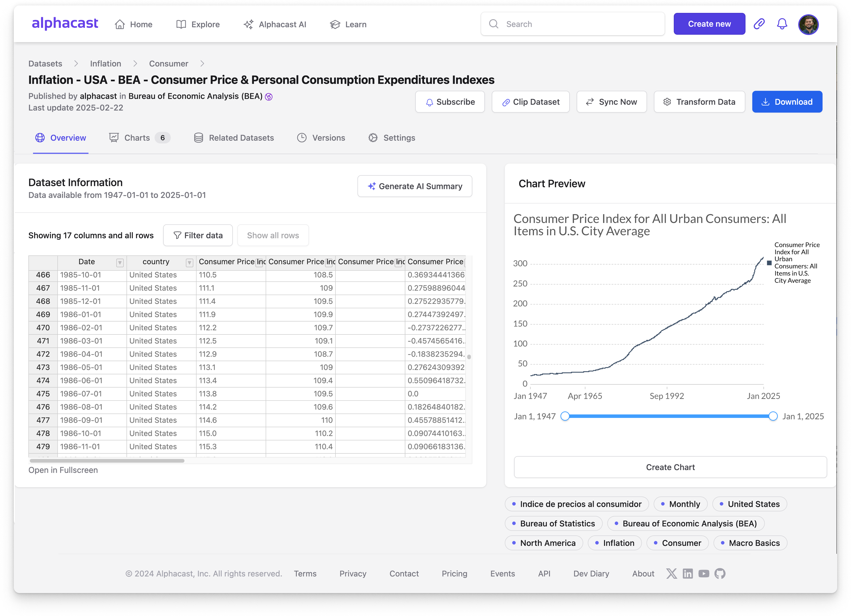Open second Consumer Price column filter dropdown
This screenshot has height=616, width=851.
tap(329, 263)
